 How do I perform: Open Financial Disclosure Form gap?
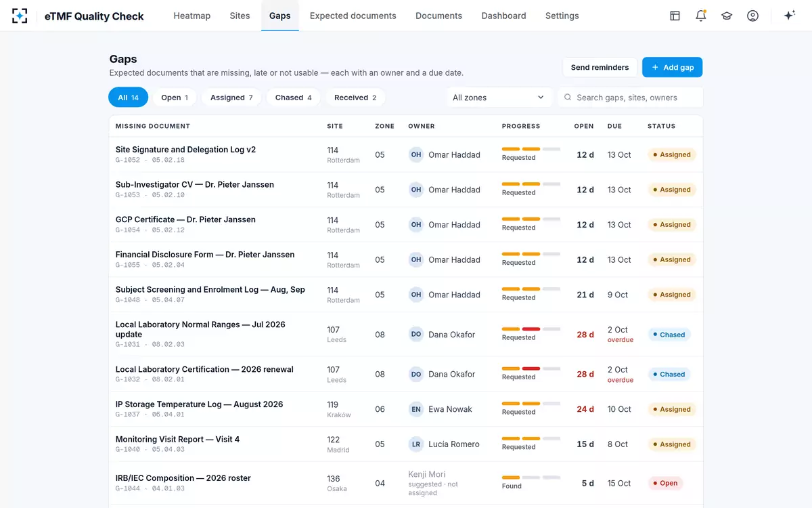205,255
